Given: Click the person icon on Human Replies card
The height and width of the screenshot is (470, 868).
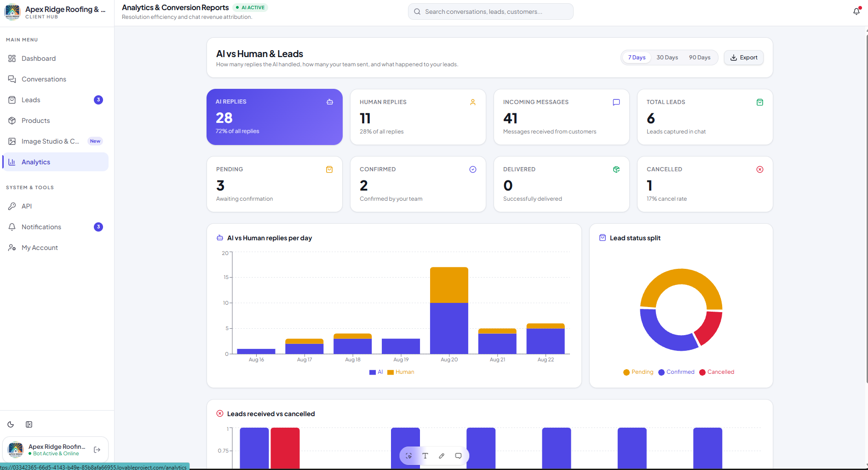Looking at the screenshot, I should click(x=473, y=102).
